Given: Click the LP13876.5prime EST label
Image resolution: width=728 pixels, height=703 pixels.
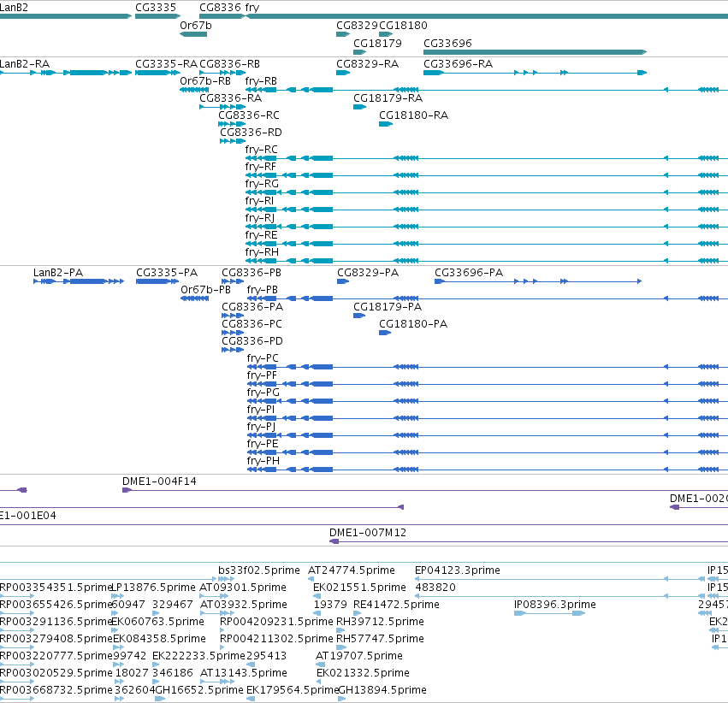Looking at the screenshot, I should (x=154, y=588).
